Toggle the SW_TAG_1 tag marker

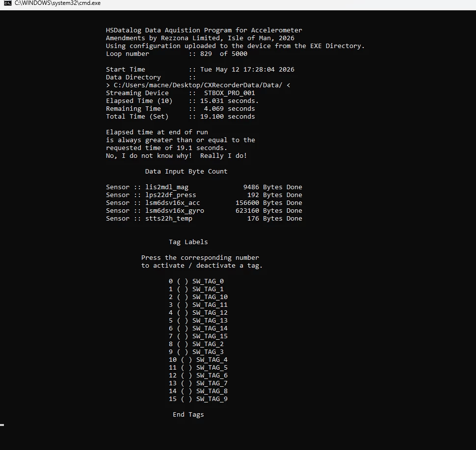point(183,289)
